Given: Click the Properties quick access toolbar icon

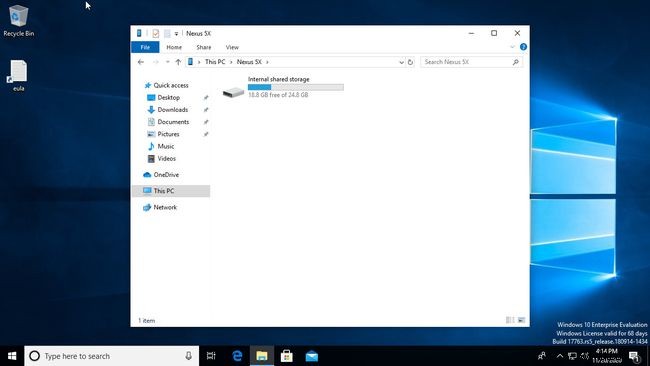Looking at the screenshot, I should 155,33.
